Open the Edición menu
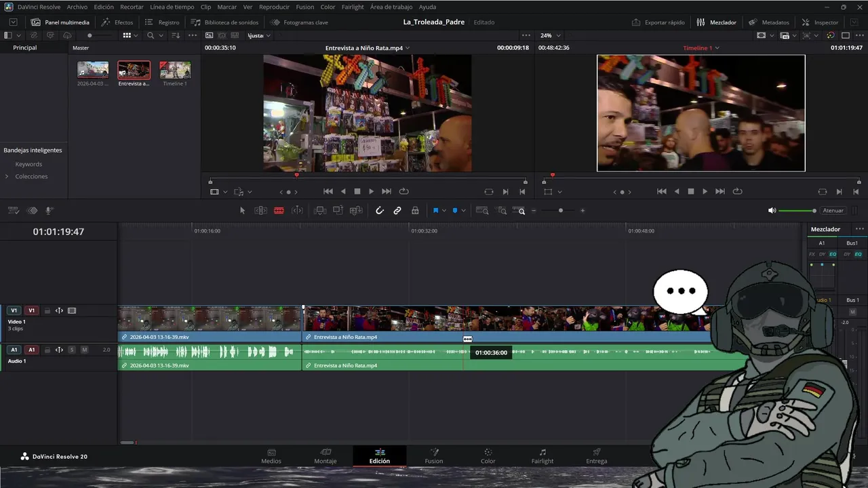This screenshot has height=488, width=868. [104, 7]
